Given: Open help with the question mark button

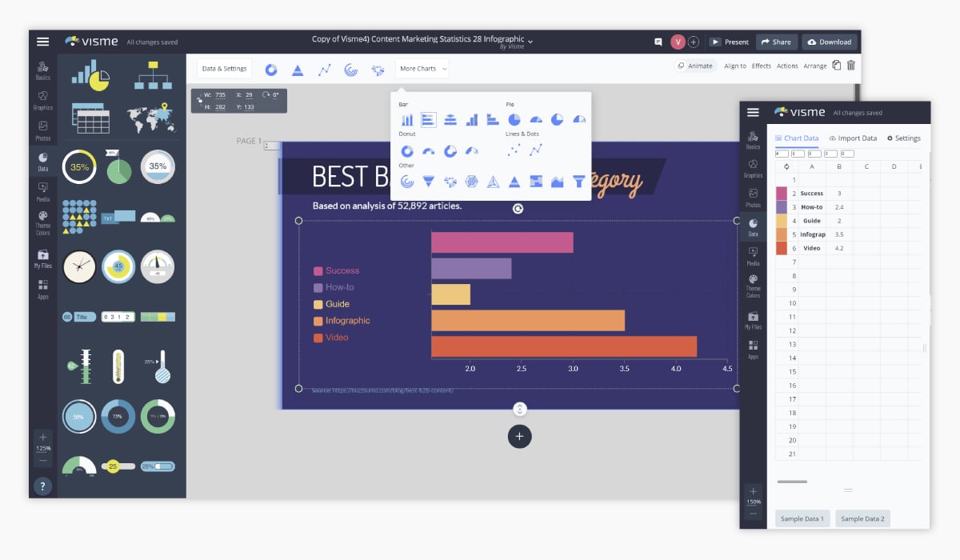Looking at the screenshot, I should tap(43, 486).
